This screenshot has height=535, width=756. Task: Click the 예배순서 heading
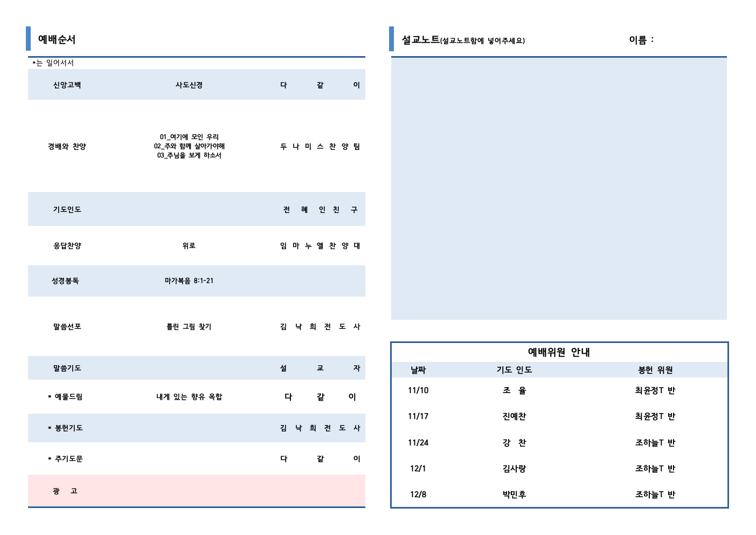tap(57, 39)
